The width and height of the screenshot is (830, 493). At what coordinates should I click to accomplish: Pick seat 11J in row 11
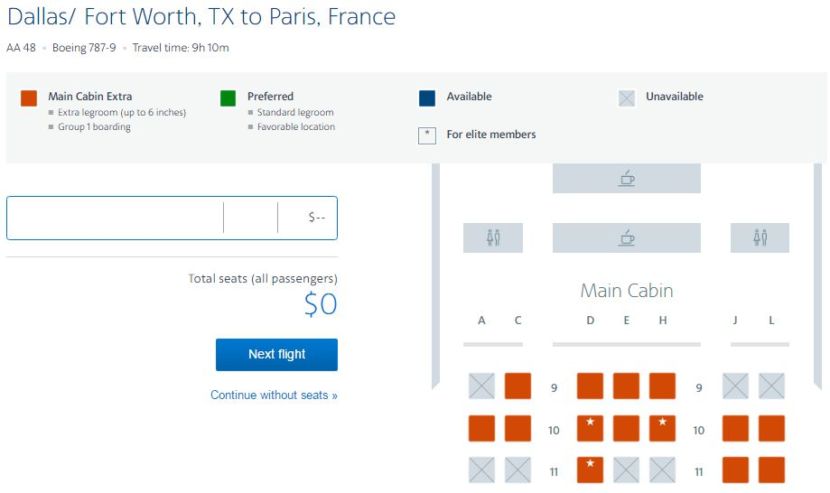[735, 470]
